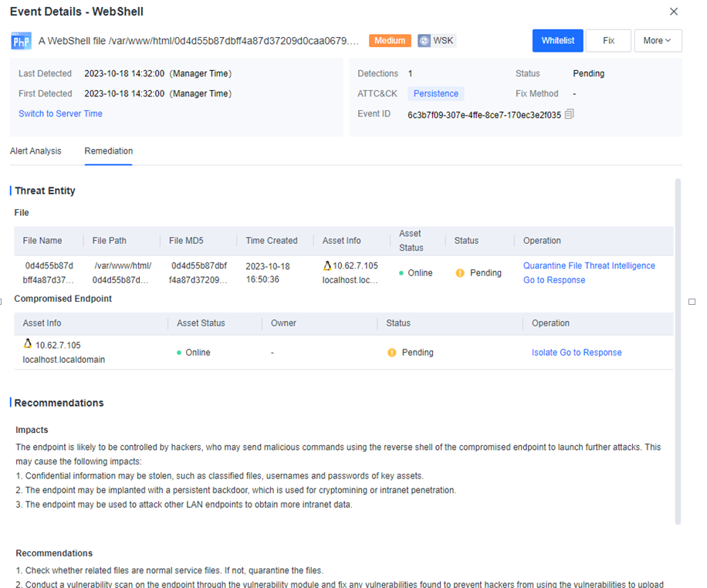Open Threat Intelligence for the file

(x=620, y=265)
